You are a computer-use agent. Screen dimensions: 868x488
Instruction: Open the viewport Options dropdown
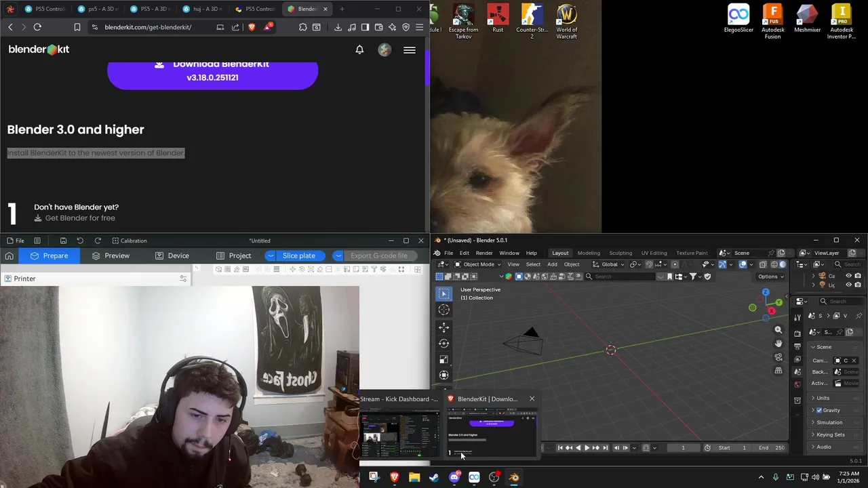tap(771, 277)
